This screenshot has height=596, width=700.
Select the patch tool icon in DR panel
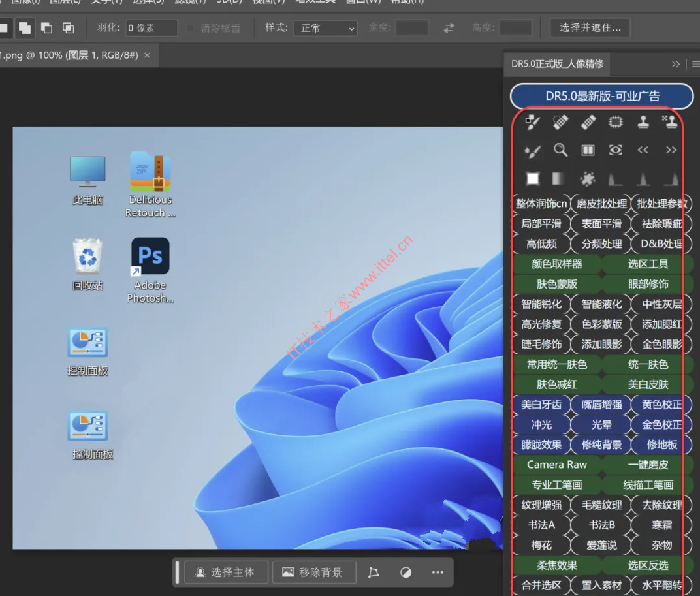point(616,122)
